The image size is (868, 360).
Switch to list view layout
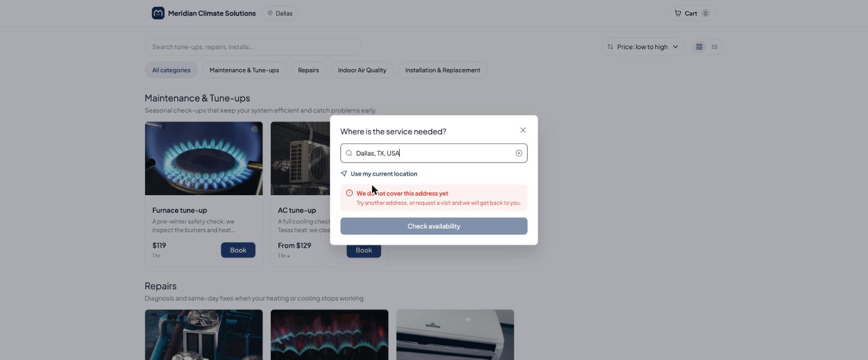715,47
